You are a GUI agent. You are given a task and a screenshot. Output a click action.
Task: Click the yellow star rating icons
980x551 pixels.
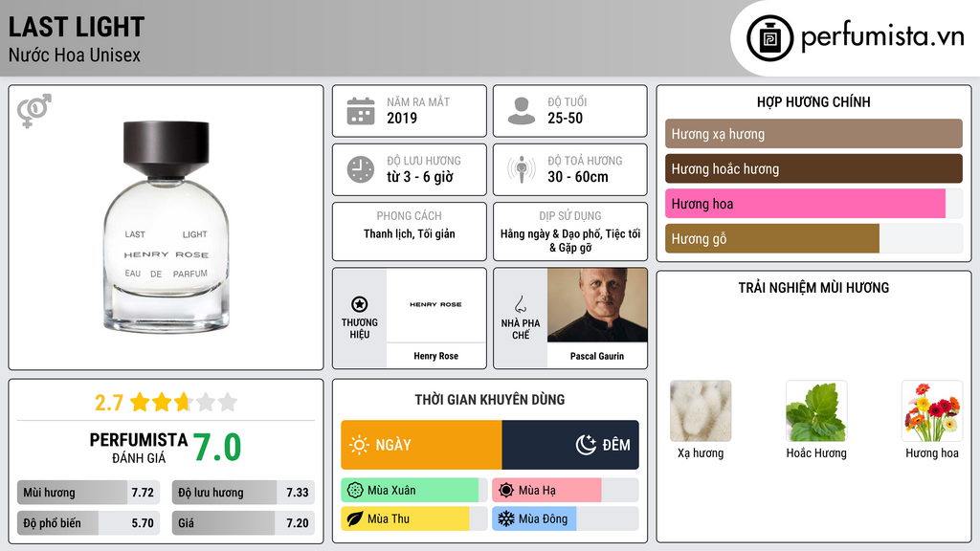pos(184,402)
